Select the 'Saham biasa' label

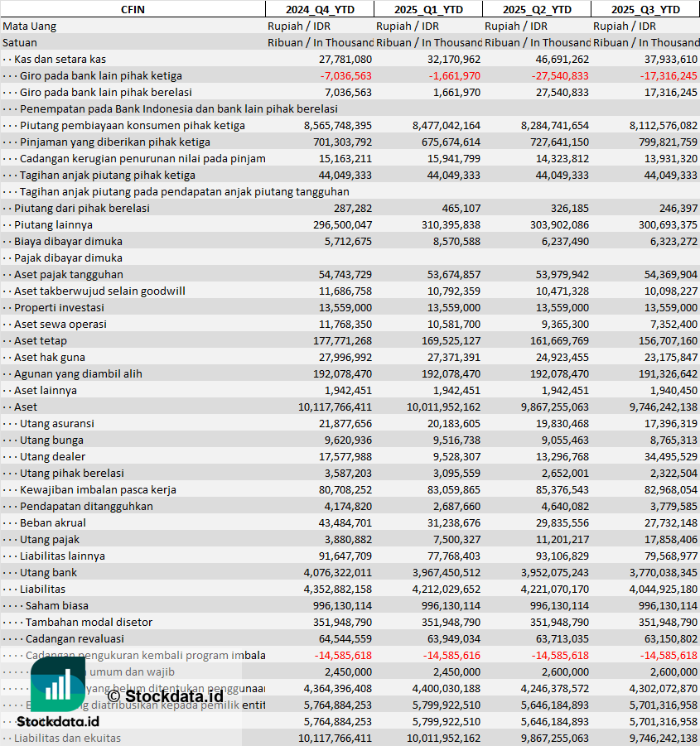[x=56, y=605]
